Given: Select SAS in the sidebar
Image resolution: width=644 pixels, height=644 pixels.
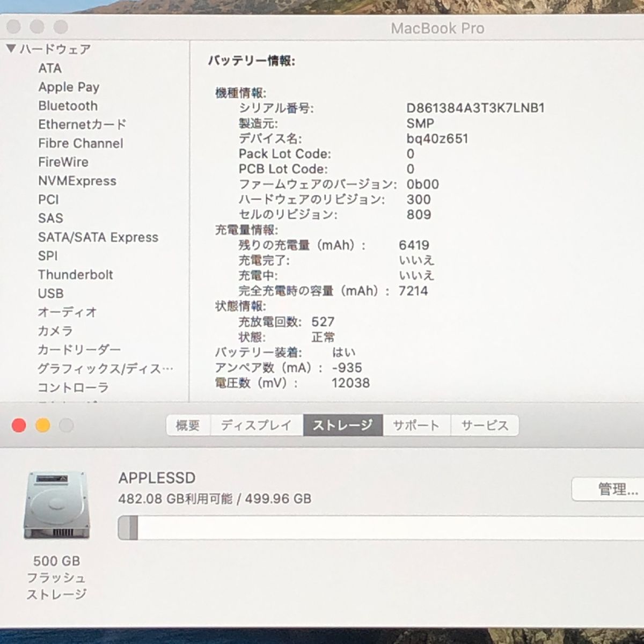Looking at the screenshot, I should point(50,218).
